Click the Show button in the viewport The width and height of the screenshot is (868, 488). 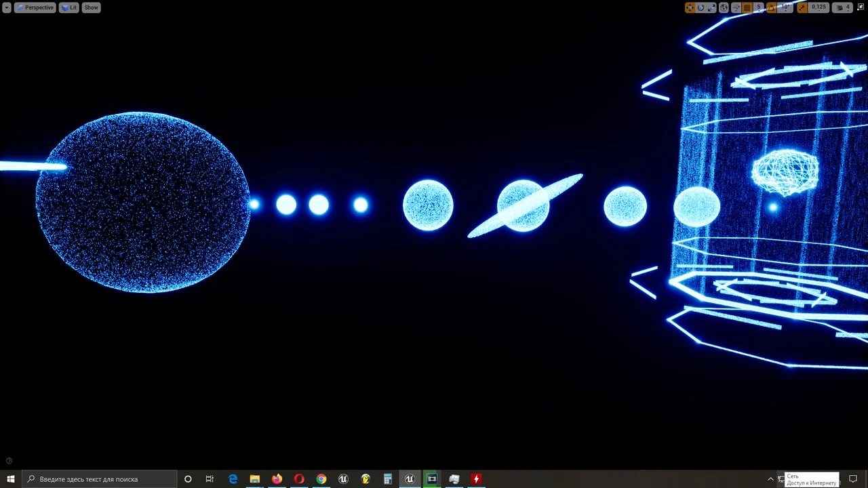pyautogui.click(x=91, y=7)
